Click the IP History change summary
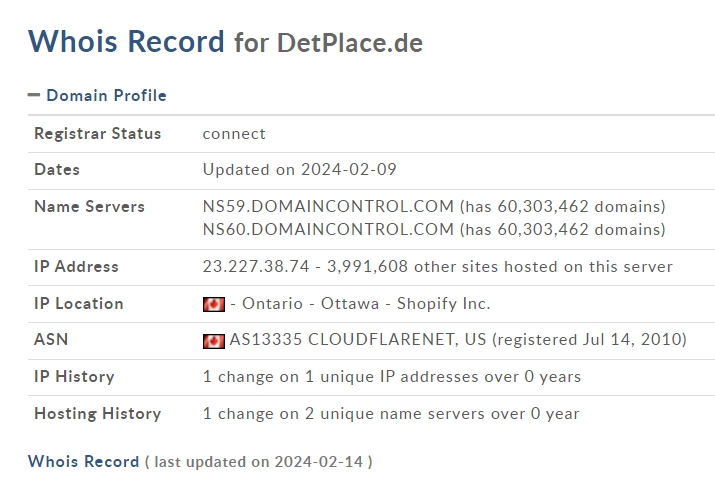Image resolution: width=715 pixels, height=478 pixels. coord(392,377)
